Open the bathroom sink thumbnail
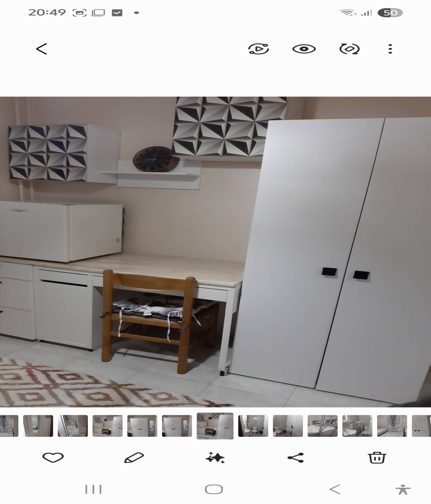Image resolution: width=431 pixels, height=504 pixels. click(x=357, y=426)
